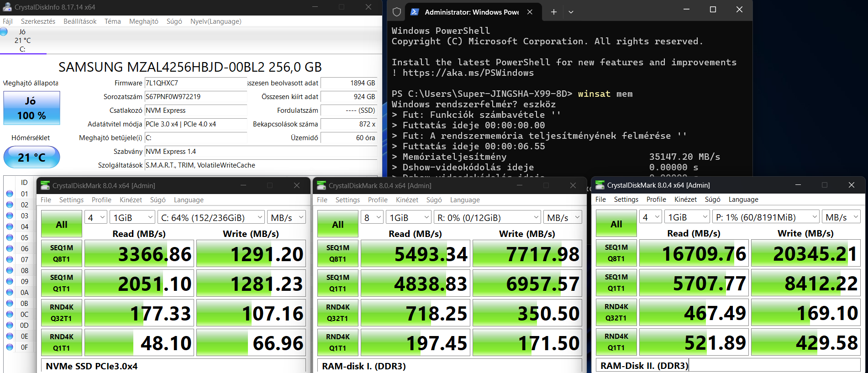Open Téma menu in CrystalDiskInfo
The image size is (868, 373).
(112, 21)
